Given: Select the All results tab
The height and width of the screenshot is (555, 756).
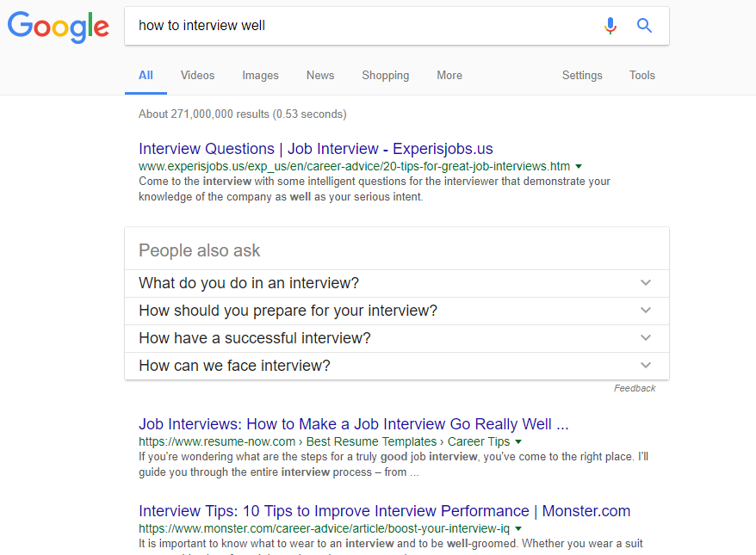Looking at the screenshot, I should (146, 76).
